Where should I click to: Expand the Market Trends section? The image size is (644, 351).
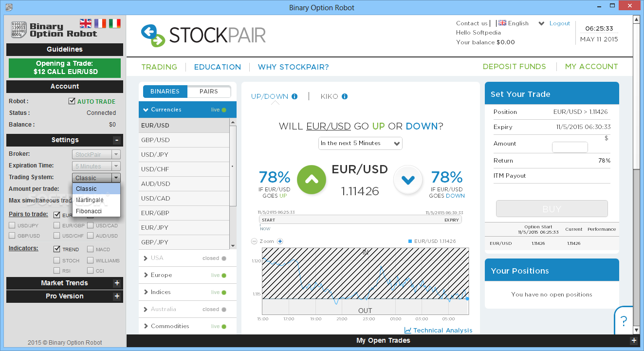[x=116, y=283]
